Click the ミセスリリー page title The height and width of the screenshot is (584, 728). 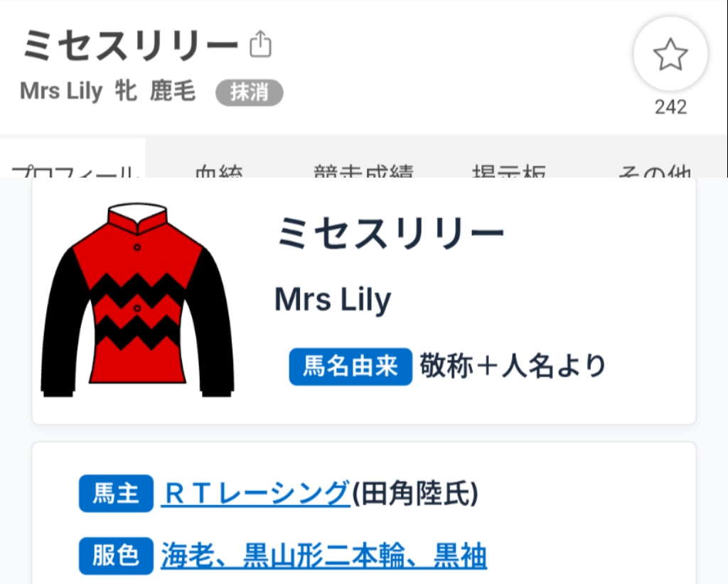(131, 45)
